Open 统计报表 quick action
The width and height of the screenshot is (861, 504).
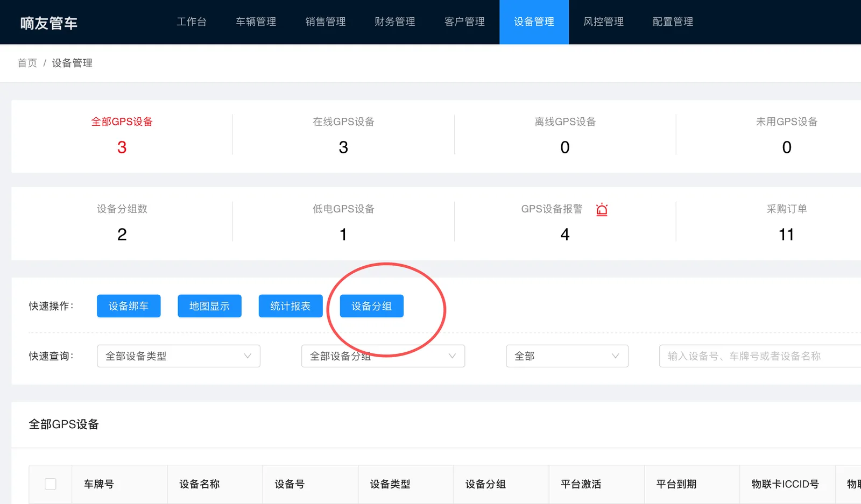tap(291, 306)
